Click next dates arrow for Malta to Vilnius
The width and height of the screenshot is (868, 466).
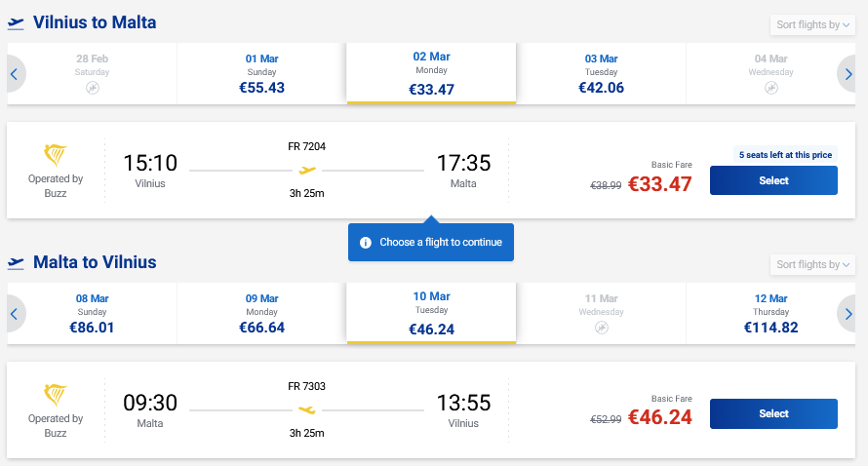849,313
